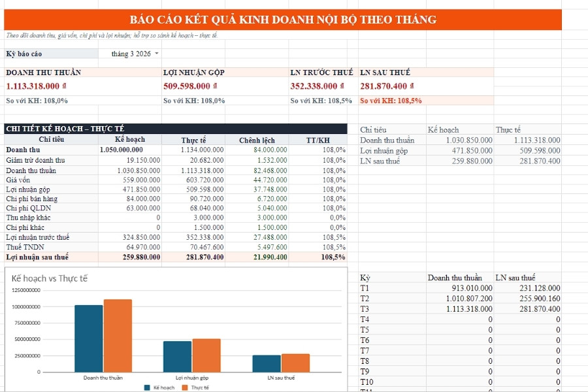The height and width of the screenshot is (392, 588).
Task: Select the large red KPI value 352.338.000 đ
Action: [318, 86]
